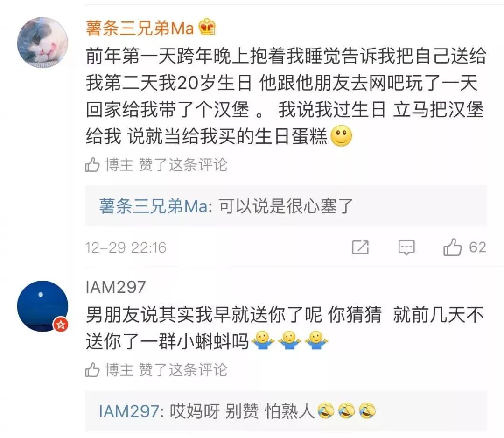The image size is (504, 438).
Task: Tap the repost icon under first comment
Action: [x=360, y=247]
